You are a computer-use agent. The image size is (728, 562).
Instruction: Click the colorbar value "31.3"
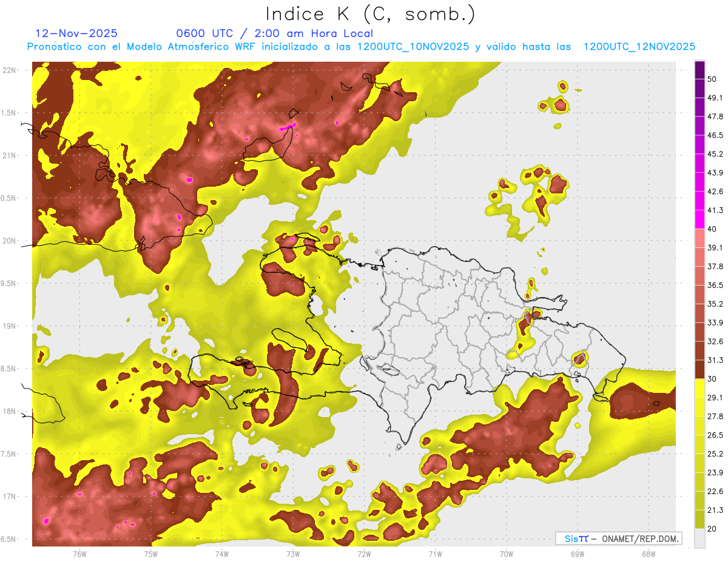[715, 360]
